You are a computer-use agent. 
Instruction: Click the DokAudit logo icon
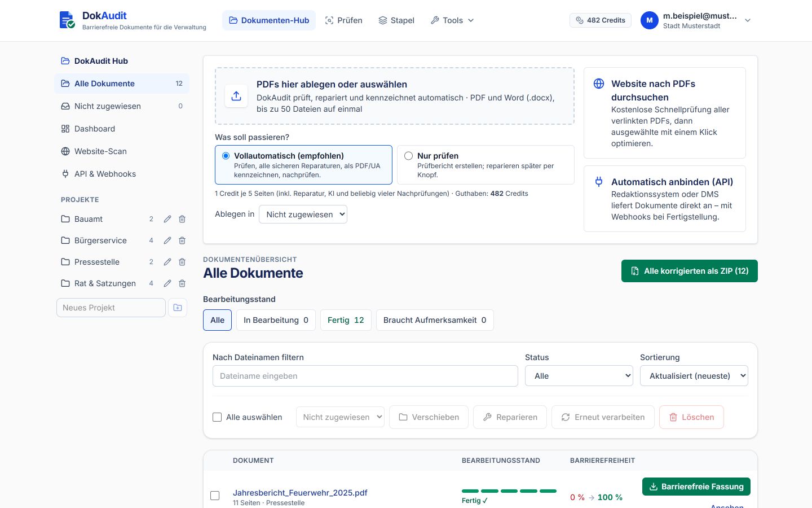tap(67, 20)
